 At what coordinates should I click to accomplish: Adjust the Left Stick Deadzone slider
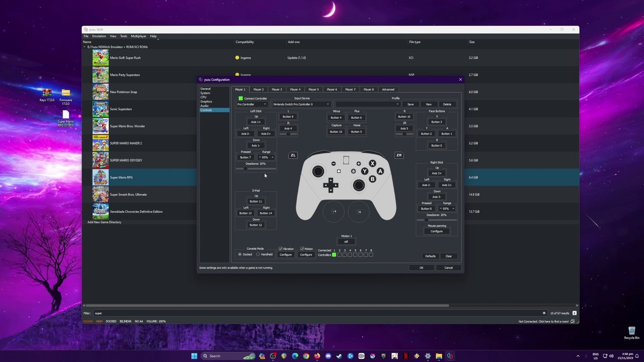tap(256, 169)
